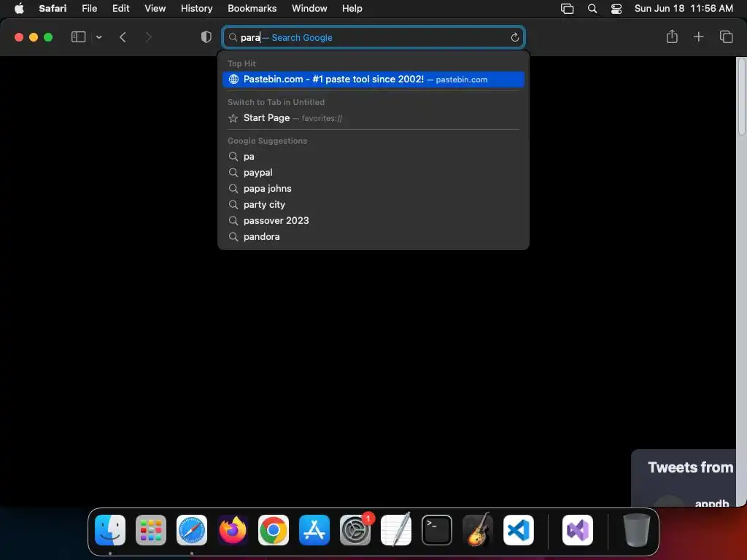Open the Safari application menu
This screenshot has height=560, width=747.
tap(53, 9)
